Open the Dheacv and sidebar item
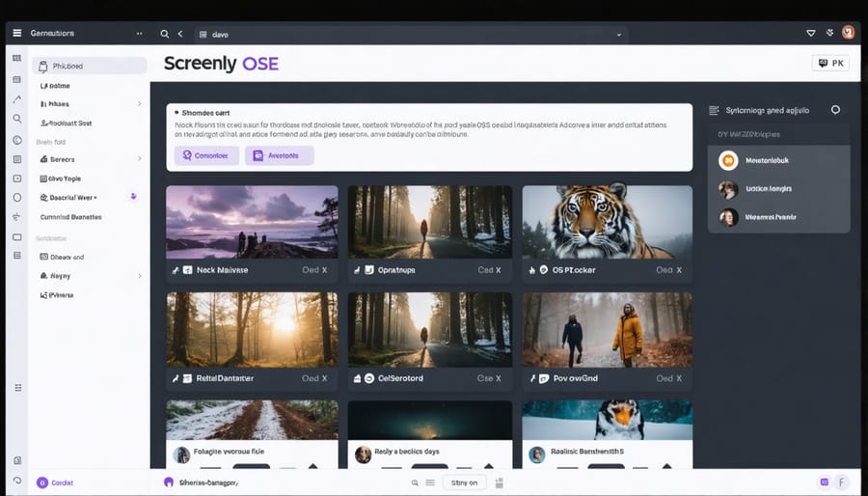The height and width of the screenshot is (496, 868). click(62, 257)
